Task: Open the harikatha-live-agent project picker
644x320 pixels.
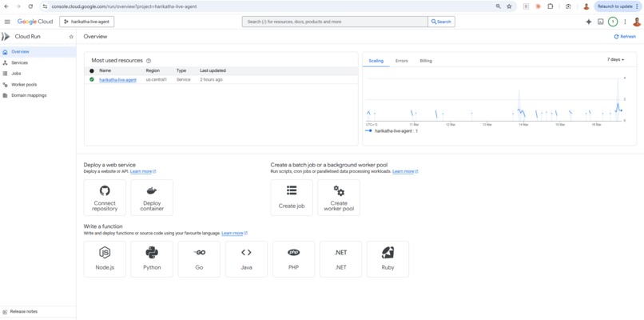Action: (86, 22)
